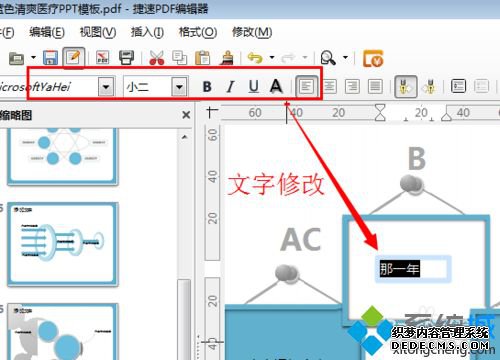Toggle align left
This screenshot has width=500, height=360.
point(306,87)
